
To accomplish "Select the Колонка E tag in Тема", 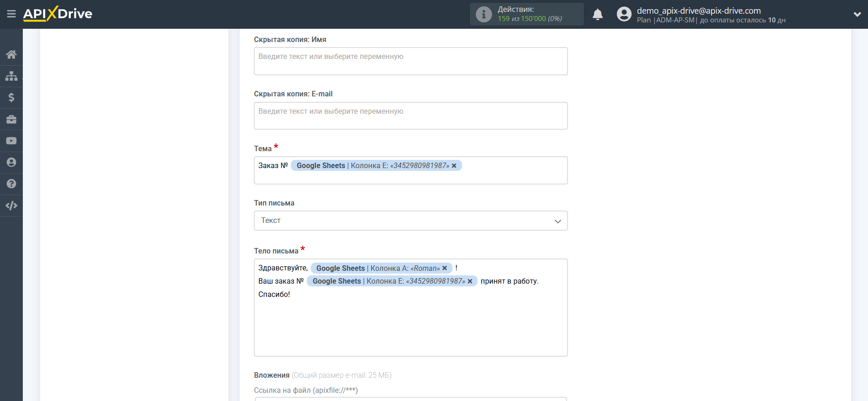I will [x=376, y=165].
